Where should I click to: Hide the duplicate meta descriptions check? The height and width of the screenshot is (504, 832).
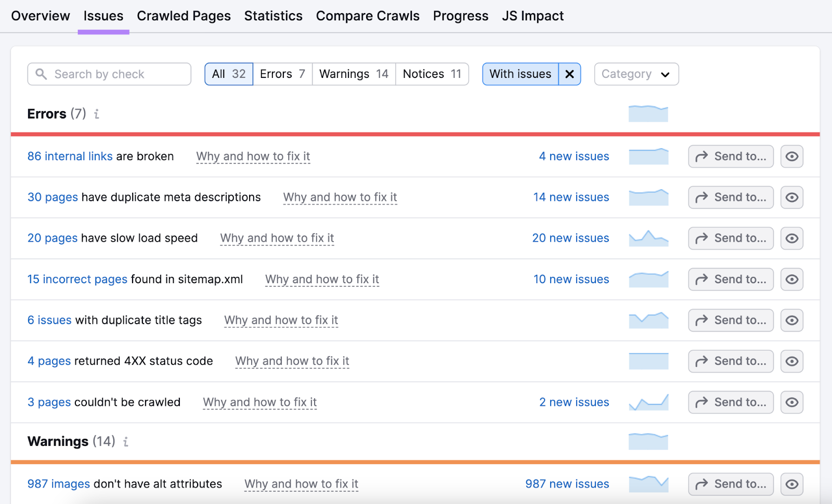[x=791, y=197]
